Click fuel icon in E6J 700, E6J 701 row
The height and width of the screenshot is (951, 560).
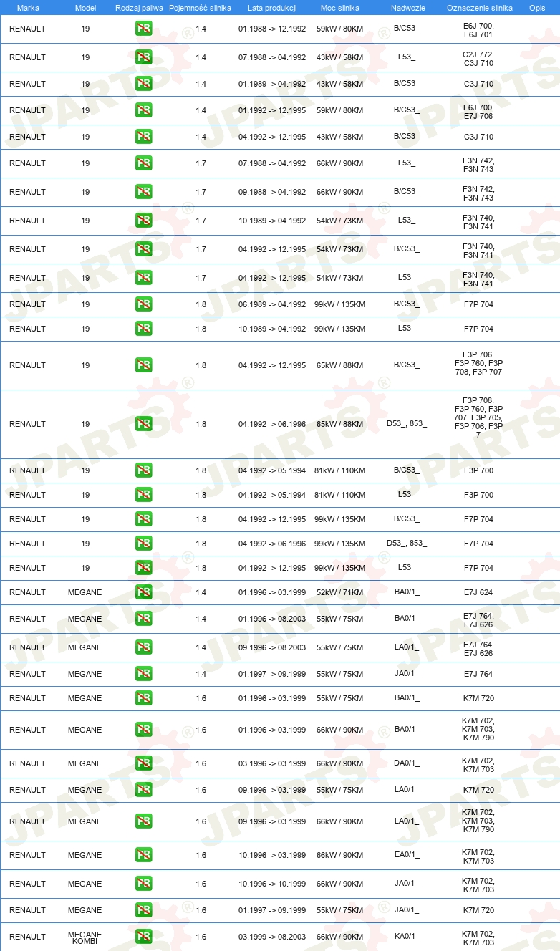click(143, 29)
